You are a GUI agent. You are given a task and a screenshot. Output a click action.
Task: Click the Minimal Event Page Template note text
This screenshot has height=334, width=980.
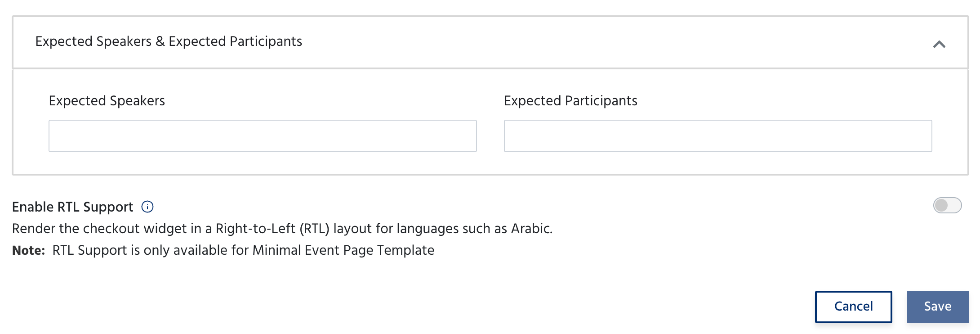(243, 250)
